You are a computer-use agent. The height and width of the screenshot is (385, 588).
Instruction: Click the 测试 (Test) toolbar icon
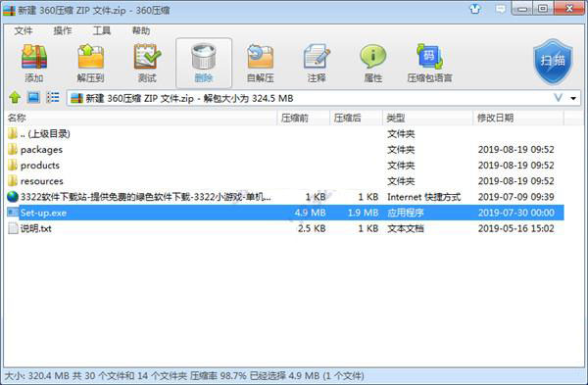coord(147,57)
